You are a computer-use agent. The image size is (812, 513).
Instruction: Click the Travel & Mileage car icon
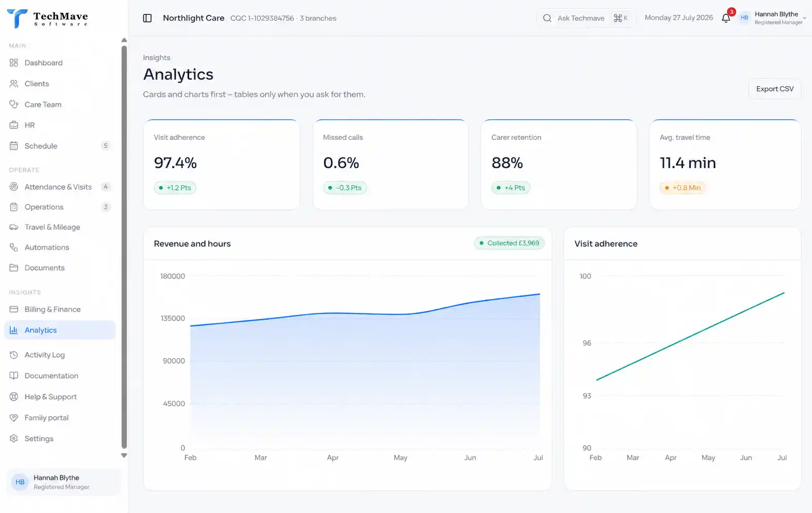coord(14,227)
